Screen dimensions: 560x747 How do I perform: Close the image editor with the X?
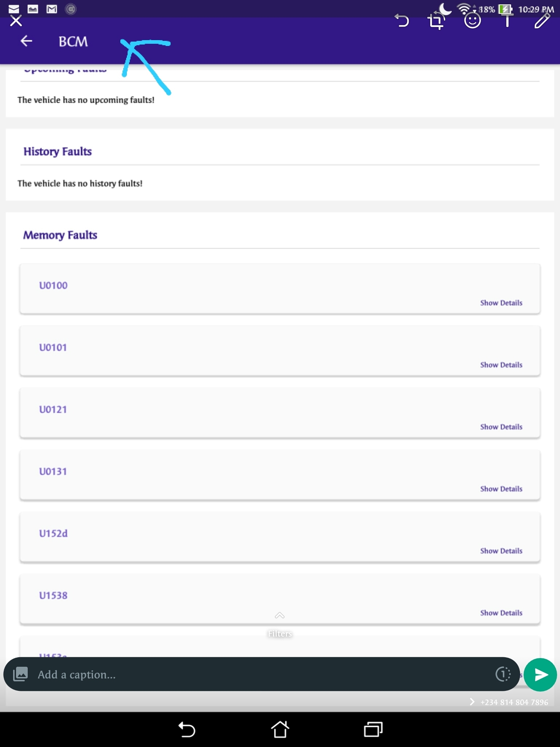pos(16,21)
